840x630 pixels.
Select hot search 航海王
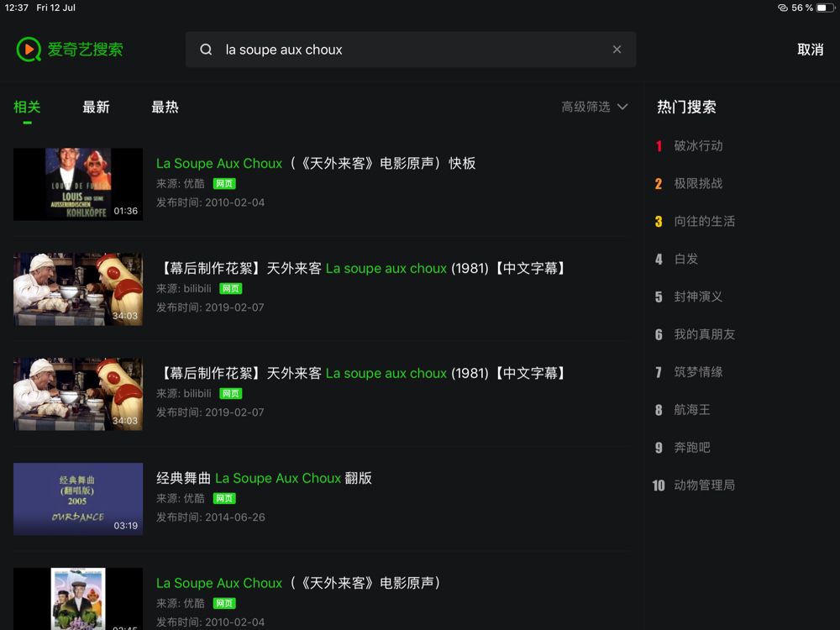(692, 410)
